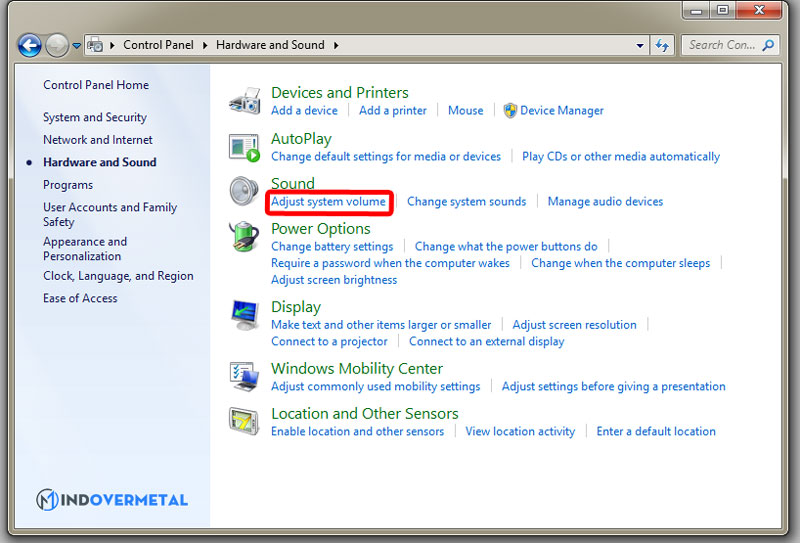Viewport: 800px width, 543px height.
Task: Refresh the Control Panel address bar
Action: [662, 45]
